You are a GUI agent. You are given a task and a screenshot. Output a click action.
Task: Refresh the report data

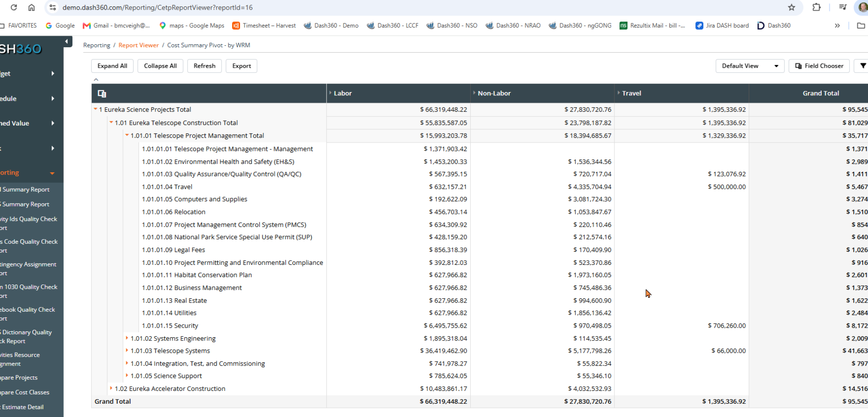(x=205, y=66)
